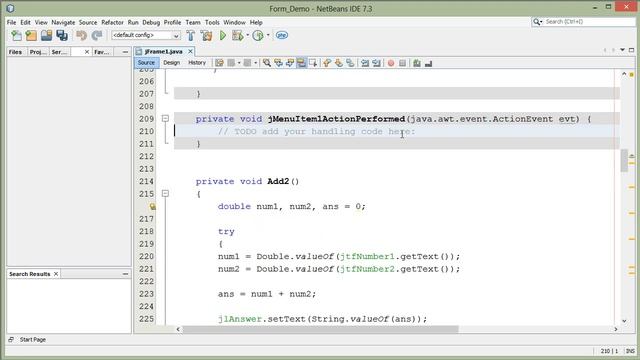Click the Find Selection magnifier icon
The width and height of the screenshot is (640, 360).
click(x=267, y=63)
